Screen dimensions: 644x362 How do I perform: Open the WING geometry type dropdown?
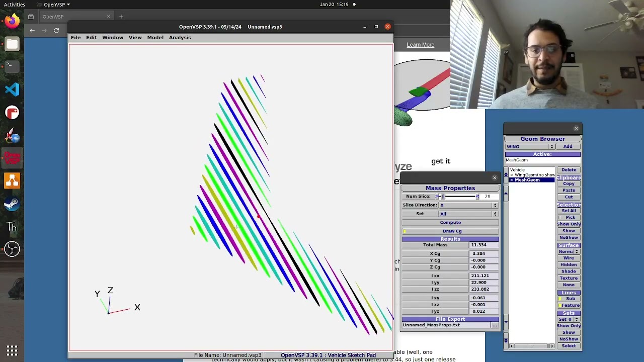point(530,146)
